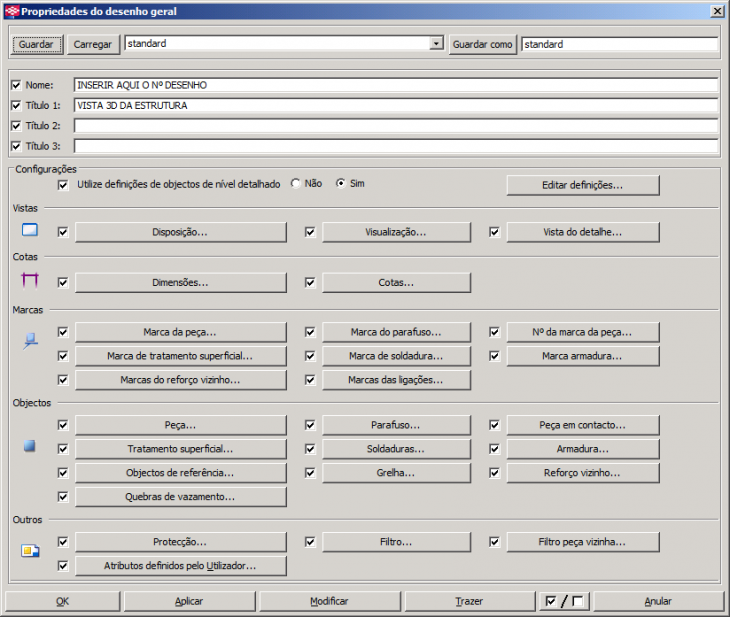Open Vista do detalhe settings
The width and height of the screenshot is (730, 617).
click(583, 232)
